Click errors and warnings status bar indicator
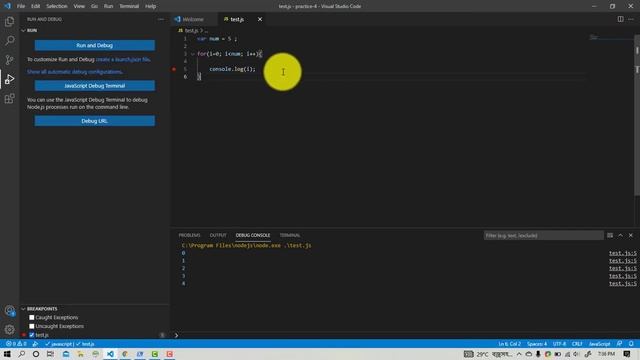 point(16,344)
